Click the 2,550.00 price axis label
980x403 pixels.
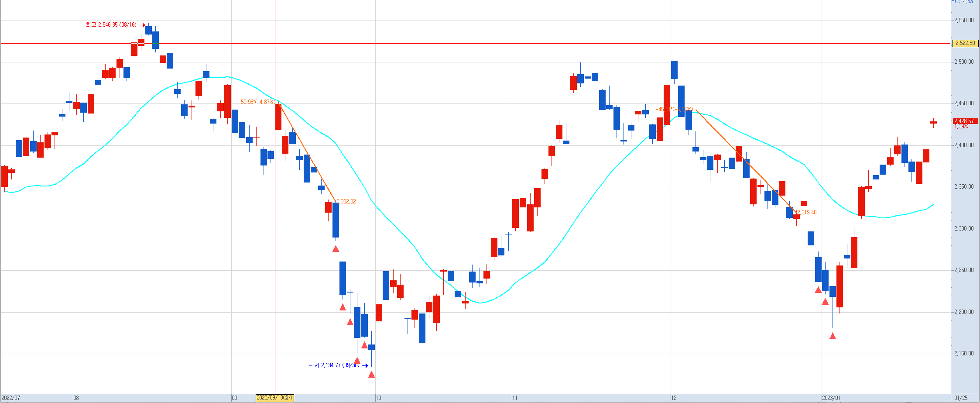coord(964,21)
